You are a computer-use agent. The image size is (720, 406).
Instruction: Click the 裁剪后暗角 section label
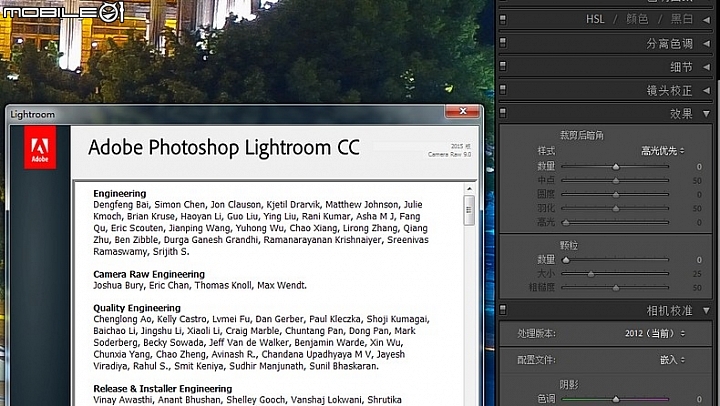(581, 135)
